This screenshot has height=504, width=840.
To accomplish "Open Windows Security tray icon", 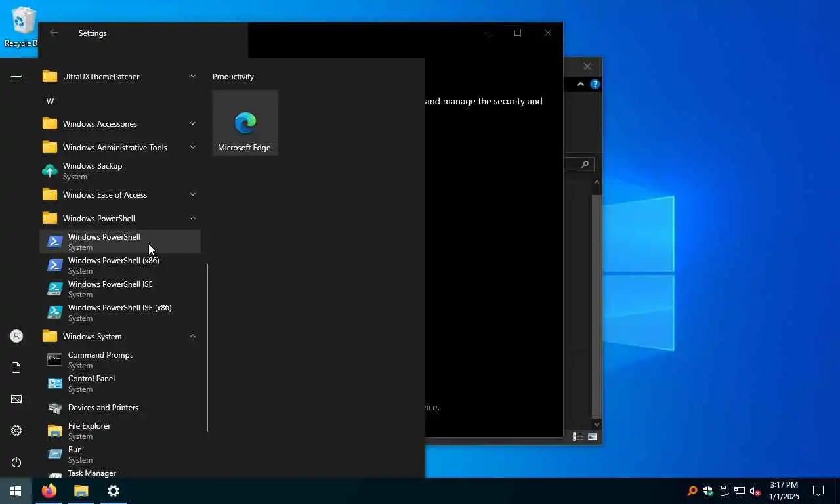I will (708, 491).
